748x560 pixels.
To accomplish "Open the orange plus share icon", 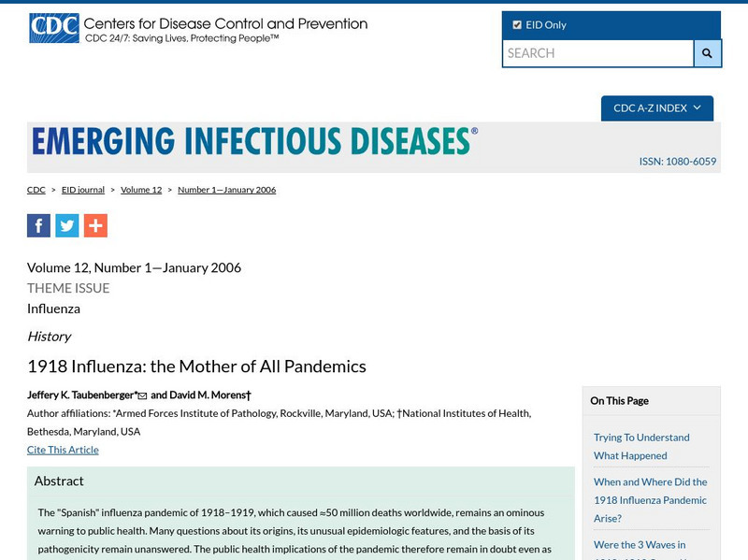I will (x=95, y=225).
